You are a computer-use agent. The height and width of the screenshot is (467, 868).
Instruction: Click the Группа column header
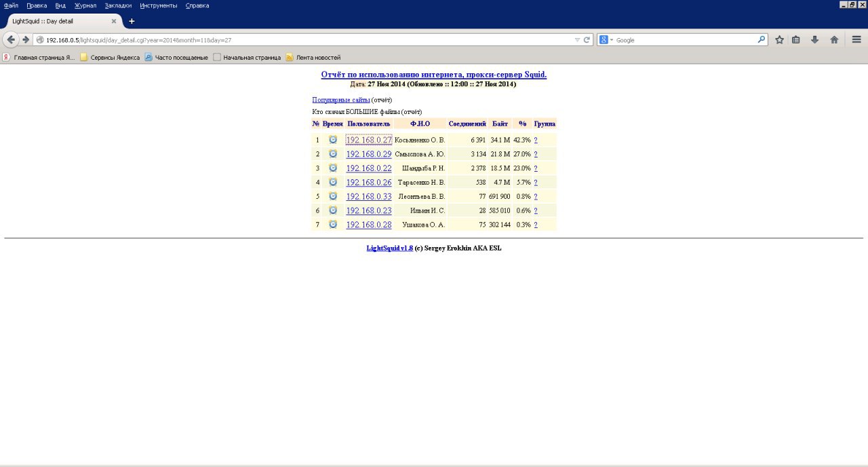(545, 124)
